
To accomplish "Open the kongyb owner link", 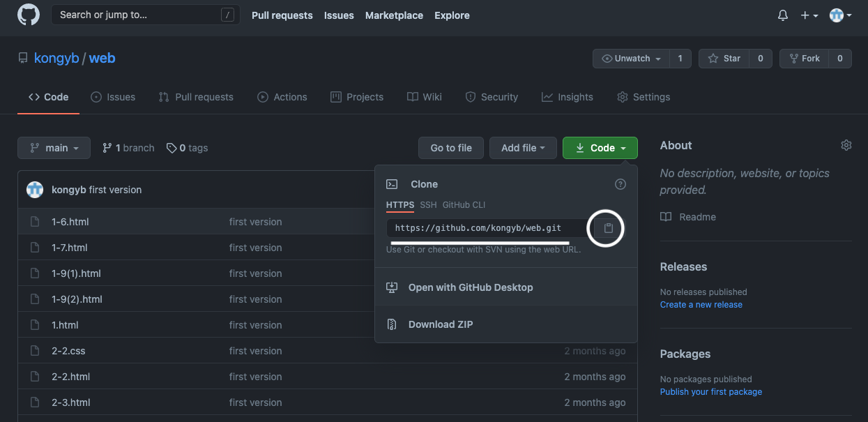I will (x=56, y=58).
